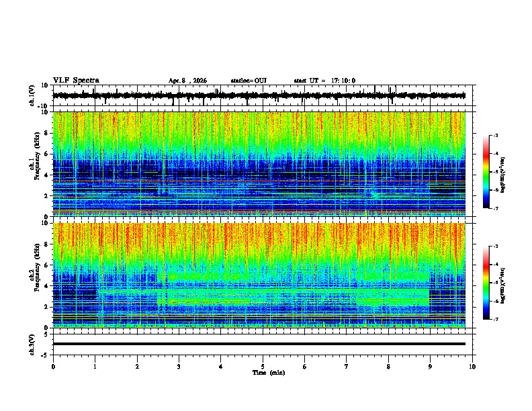532x411 pixels.
Task: Click the "2" kHz tick on ch.1 frequency axis
Action: [x=47, y=196]
